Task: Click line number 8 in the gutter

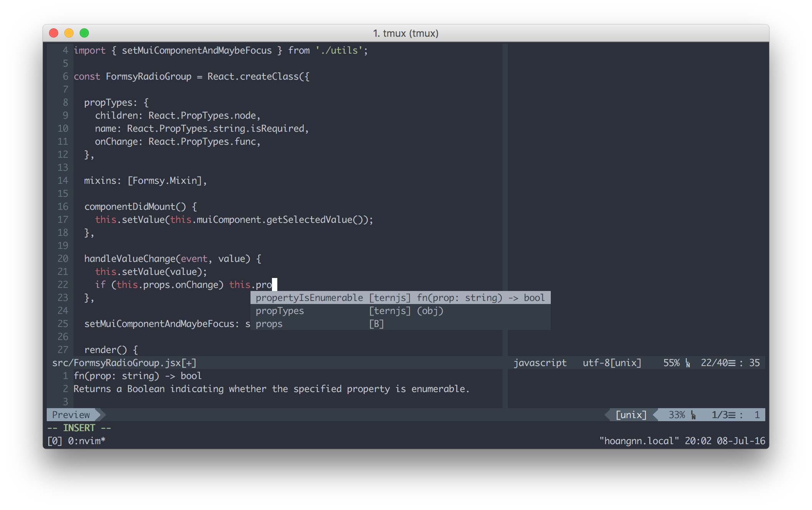Action: 65,103
